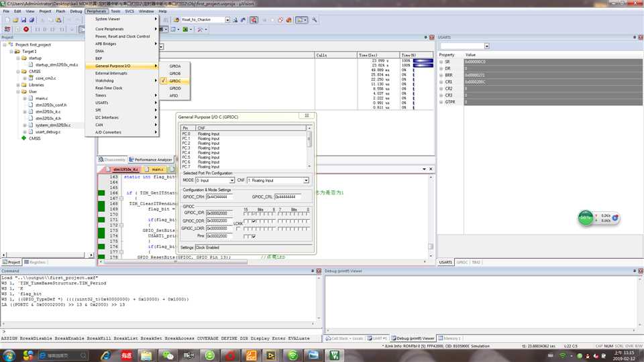The image size is (644, 362).
Task: Close the GPIOC dialog
Action: click(307, 116)
